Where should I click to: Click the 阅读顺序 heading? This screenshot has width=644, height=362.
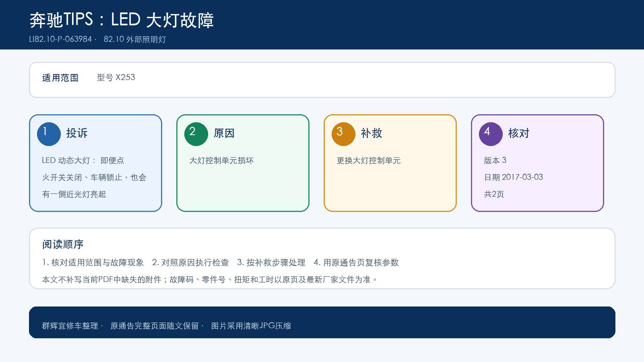click(63, 245)
